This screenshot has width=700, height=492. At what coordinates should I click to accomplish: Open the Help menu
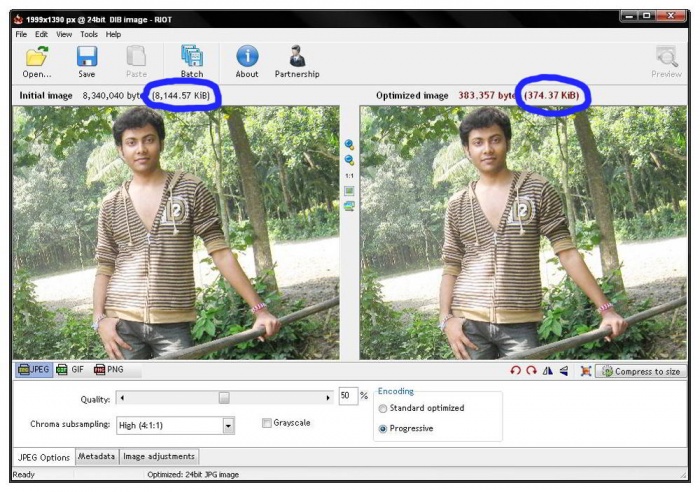click(x=113, y=34)
